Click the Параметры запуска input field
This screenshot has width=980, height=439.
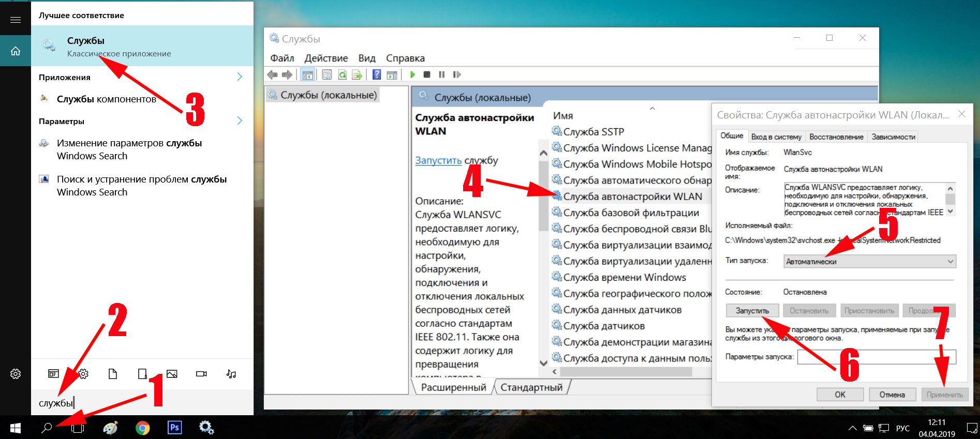(x=877, y=357)
